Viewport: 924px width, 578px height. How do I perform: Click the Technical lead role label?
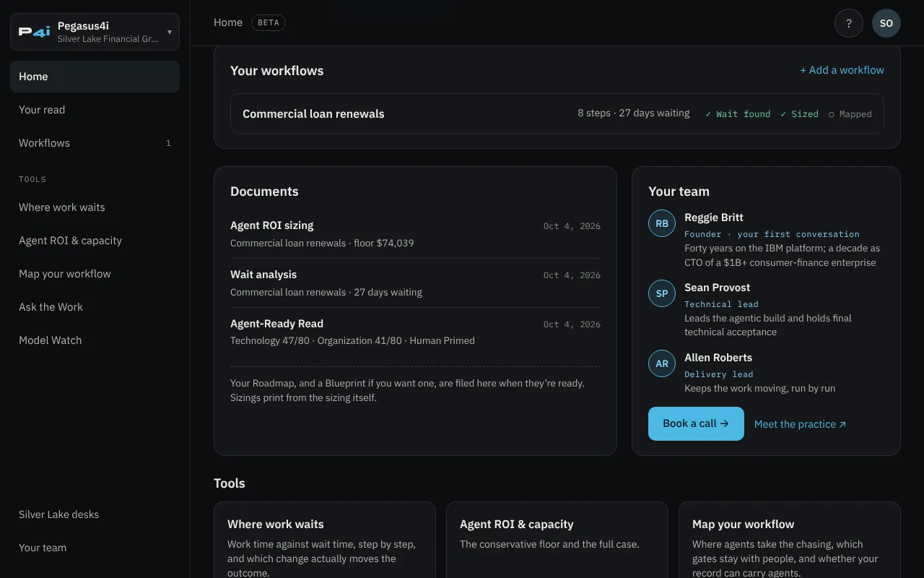(721, 304)
